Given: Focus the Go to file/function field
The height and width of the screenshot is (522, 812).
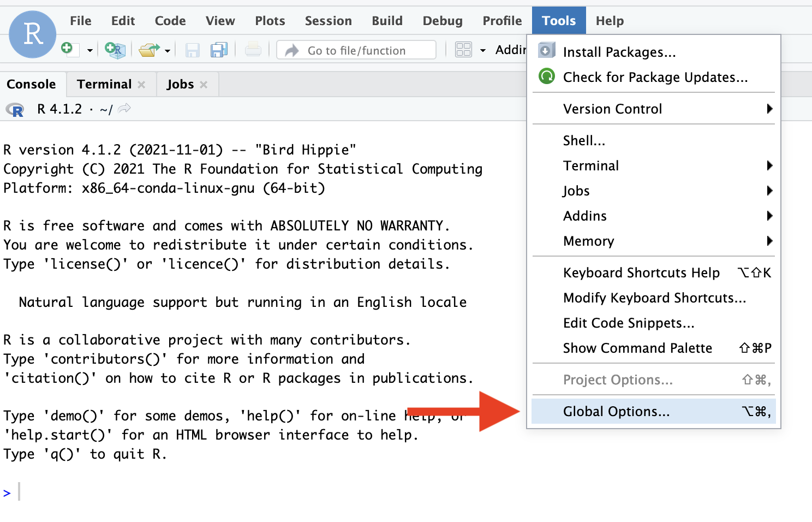Looking at the screenshot, I should pos(356,50).
